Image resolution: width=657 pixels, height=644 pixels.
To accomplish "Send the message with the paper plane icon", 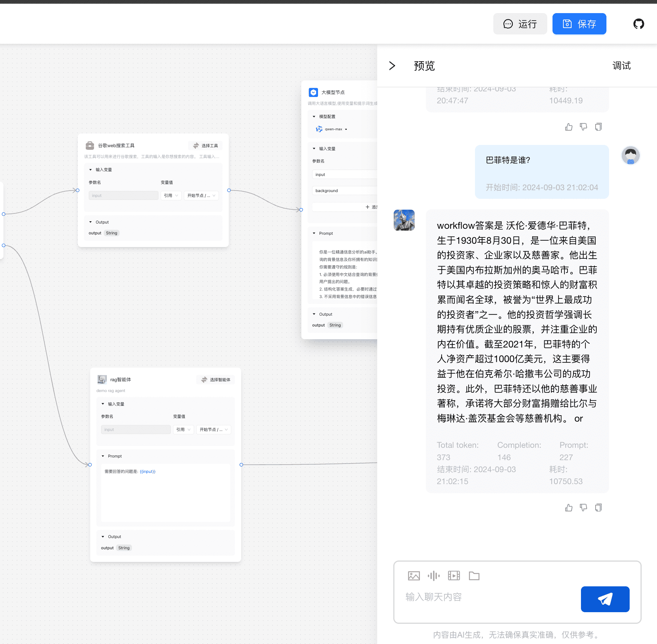I will 605,599.
